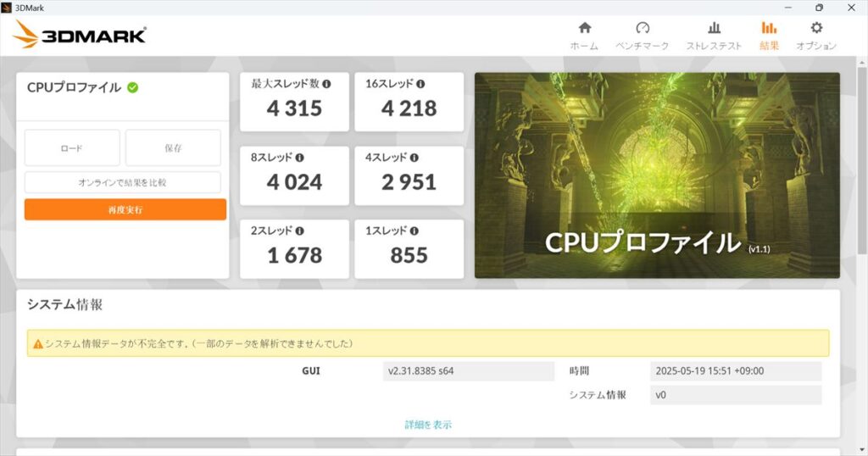
Task: Click the 保存 button
Action: click(173, 147)
